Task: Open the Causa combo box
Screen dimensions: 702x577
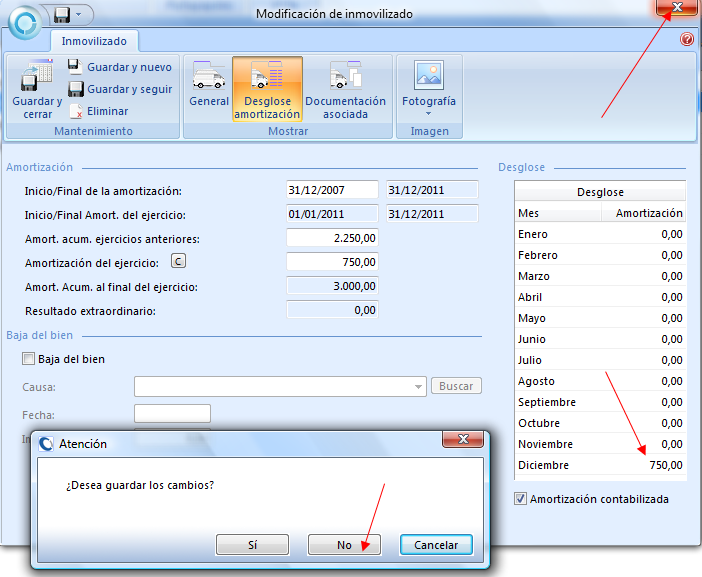Action: (418, 386)
